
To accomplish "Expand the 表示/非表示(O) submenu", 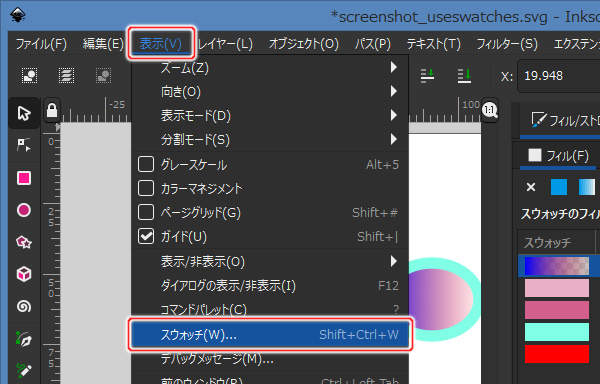I will [x=270, y=262].
